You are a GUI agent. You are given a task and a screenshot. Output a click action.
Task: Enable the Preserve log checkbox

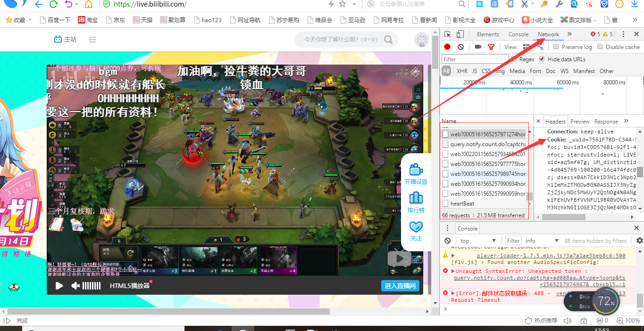[x=556, y=47]
